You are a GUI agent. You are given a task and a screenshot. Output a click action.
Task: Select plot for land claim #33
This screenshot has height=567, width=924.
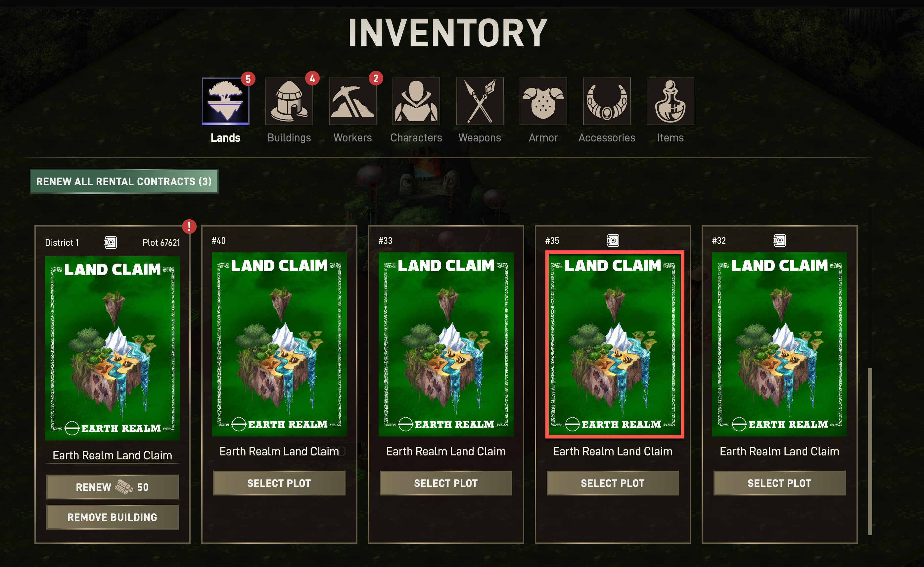(x=446, y=483)
